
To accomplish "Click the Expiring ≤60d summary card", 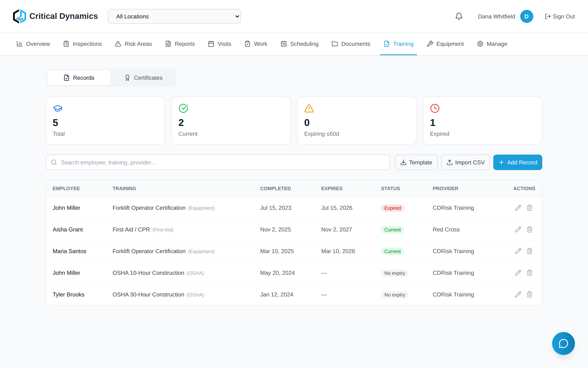I will (357, 120).
